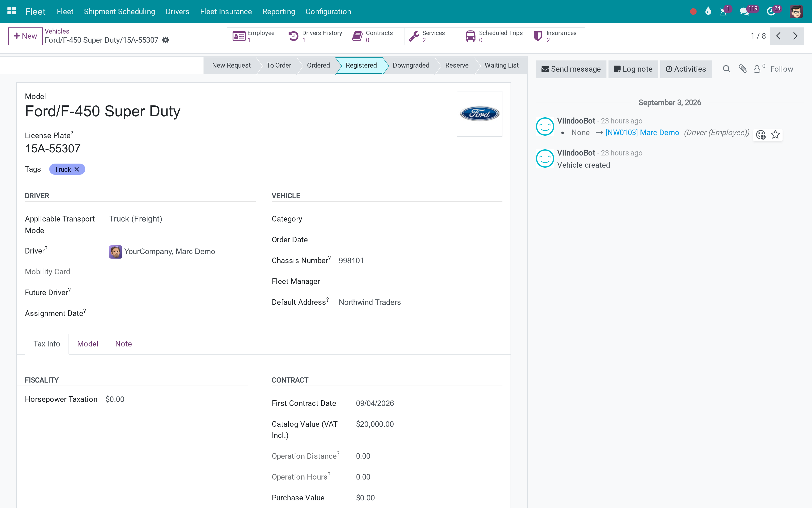Image resolution: width=812 pixels, height=508 pixels.
Task: Select the Registered status stage
Action: pyautogui.click(x=361, y=66)
